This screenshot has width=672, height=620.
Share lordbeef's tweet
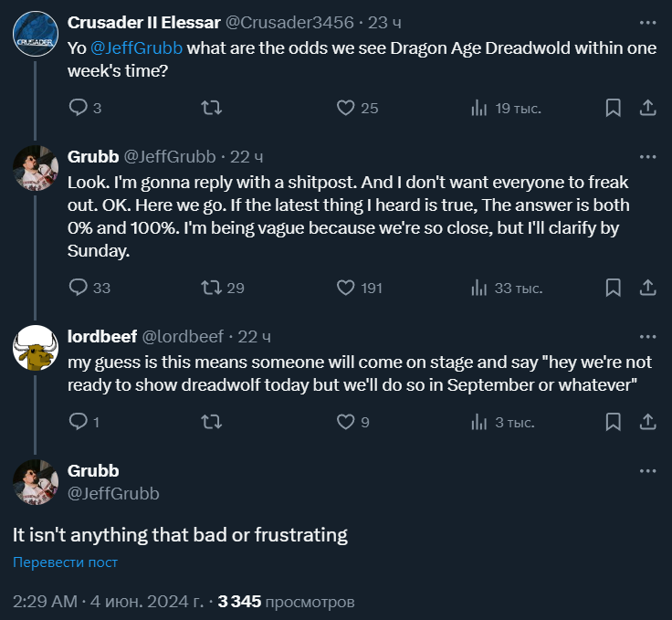point(647,422)
